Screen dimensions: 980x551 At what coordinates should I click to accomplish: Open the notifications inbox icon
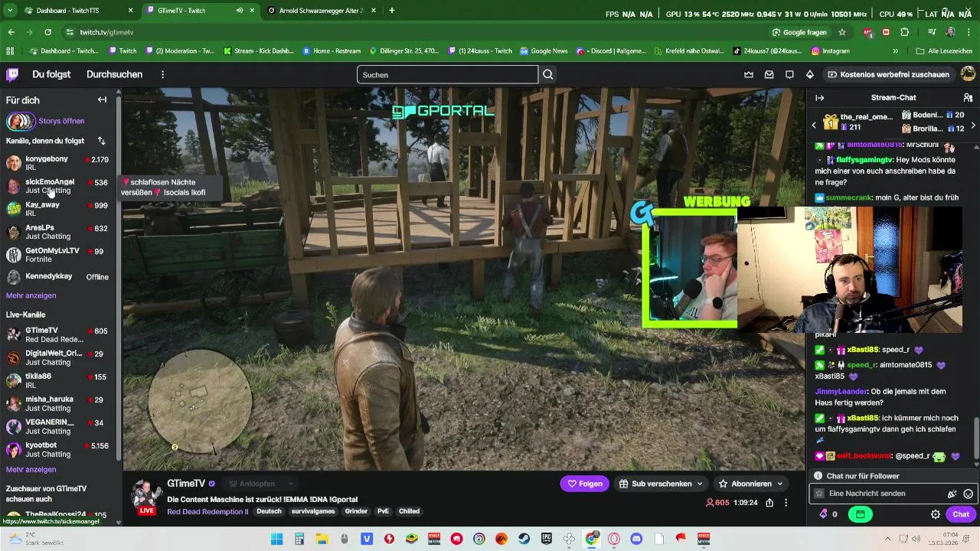click(x=769, y=74)
